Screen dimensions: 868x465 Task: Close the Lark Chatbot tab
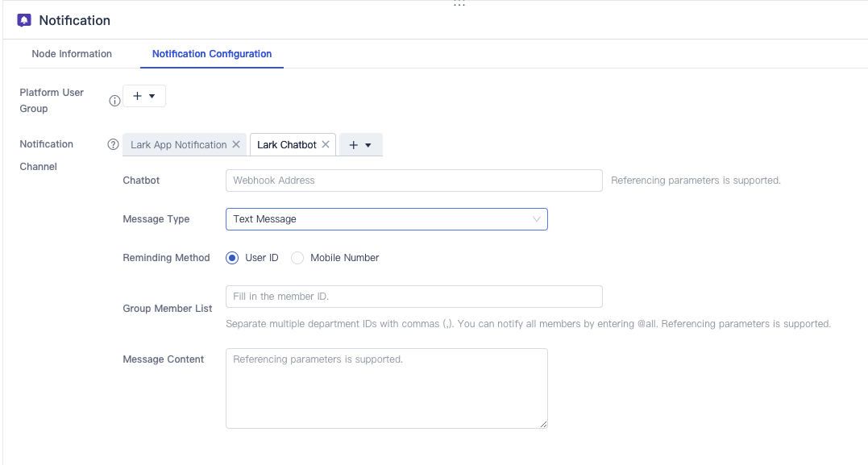[326, 144]
